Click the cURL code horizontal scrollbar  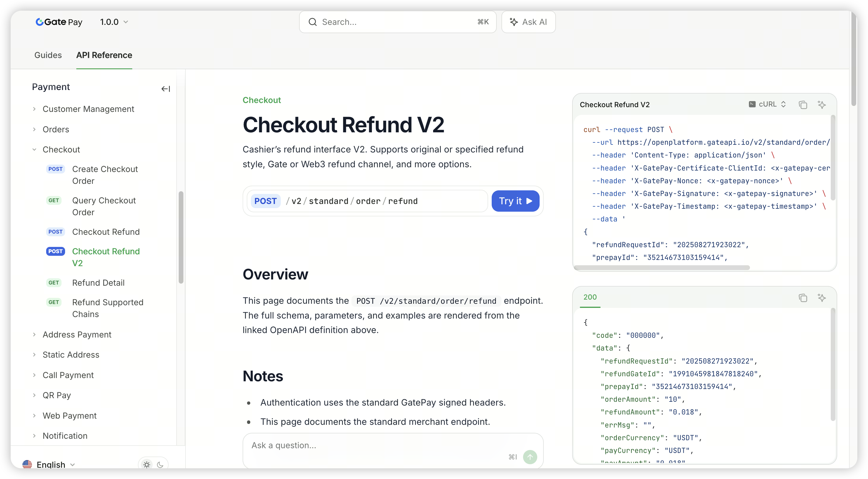[662, 268]
